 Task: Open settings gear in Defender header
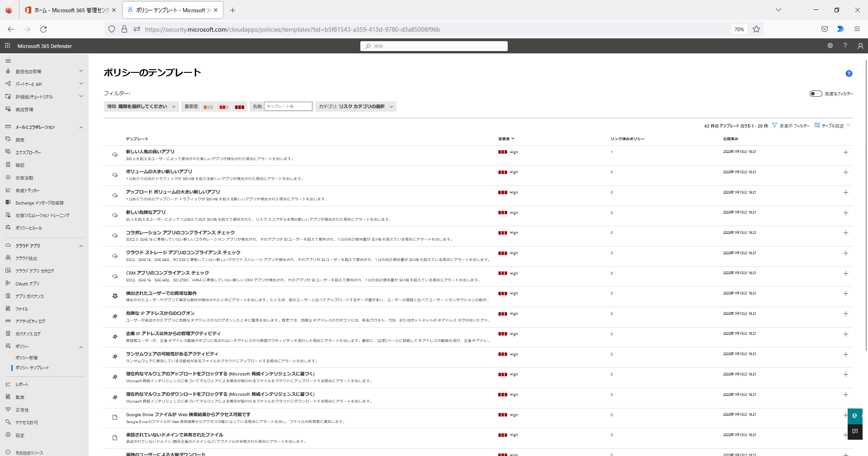(830, 46)
